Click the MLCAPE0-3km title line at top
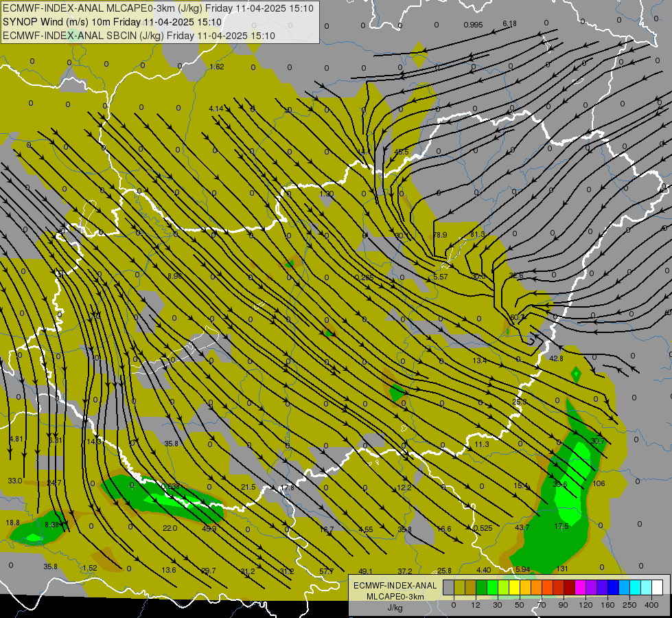 [x=158, y=8]
